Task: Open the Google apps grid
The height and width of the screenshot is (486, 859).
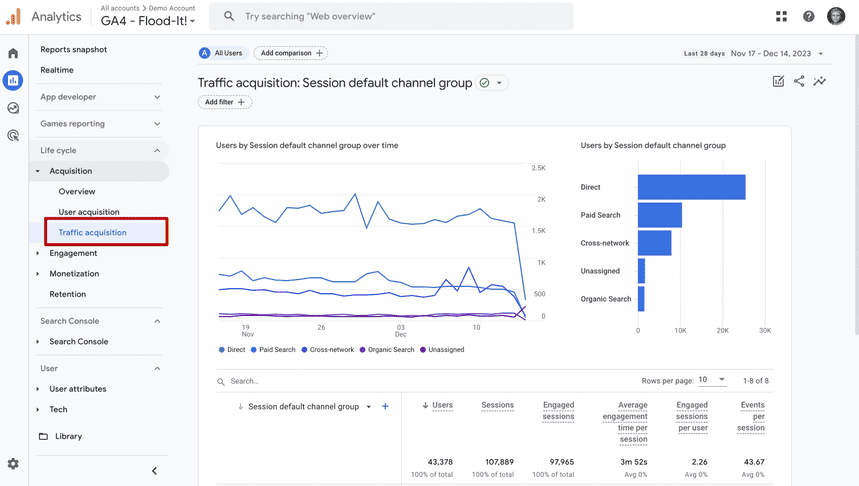Action: pos(781,16)
